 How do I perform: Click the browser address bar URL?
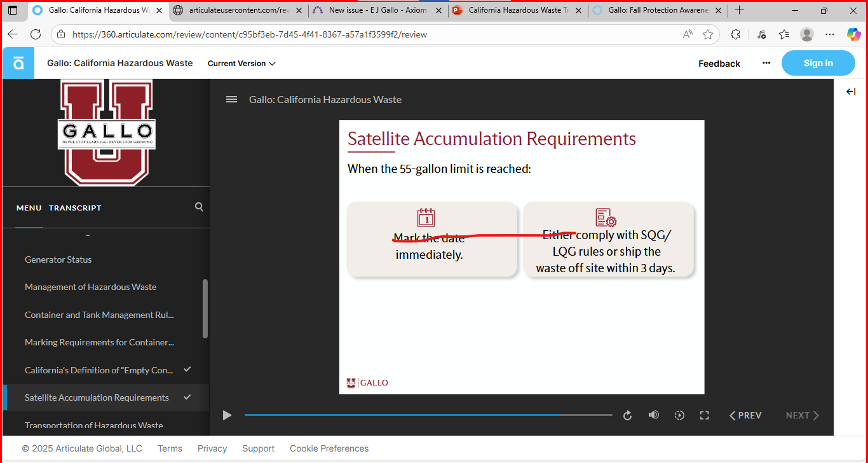coord(250,34)
